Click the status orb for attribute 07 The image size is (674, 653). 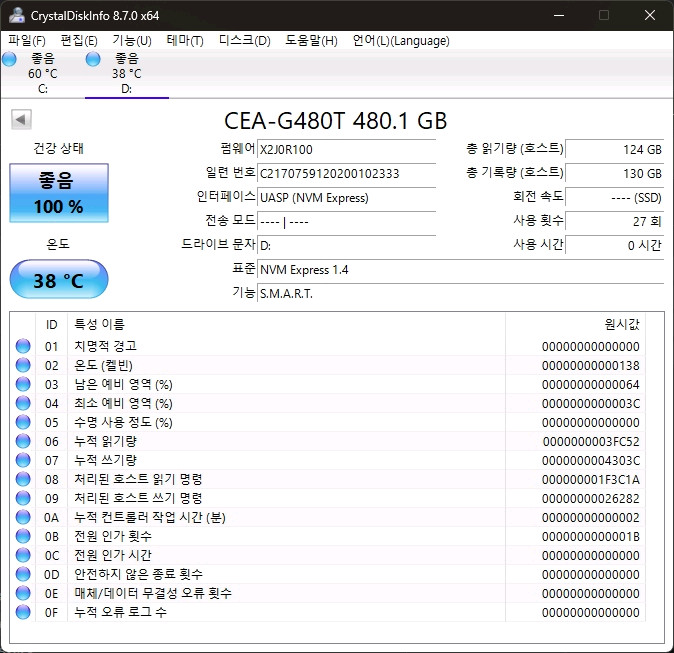point(23,460)
